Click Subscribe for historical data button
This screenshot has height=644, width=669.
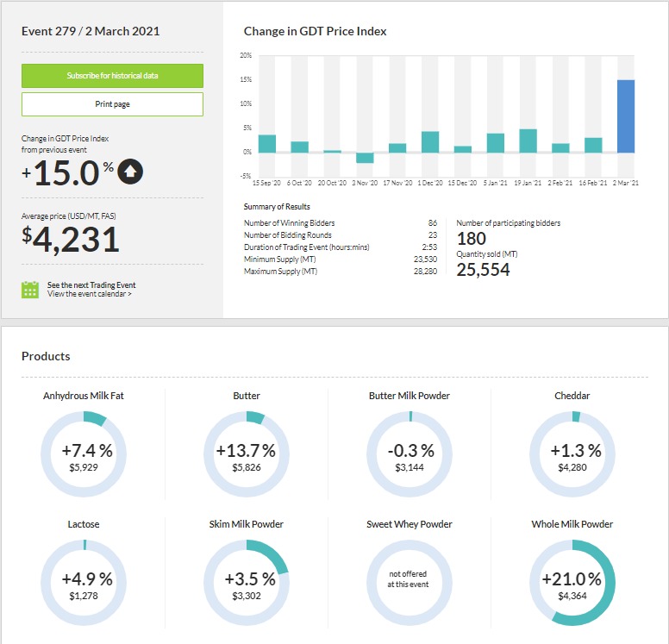click(112, 76)
